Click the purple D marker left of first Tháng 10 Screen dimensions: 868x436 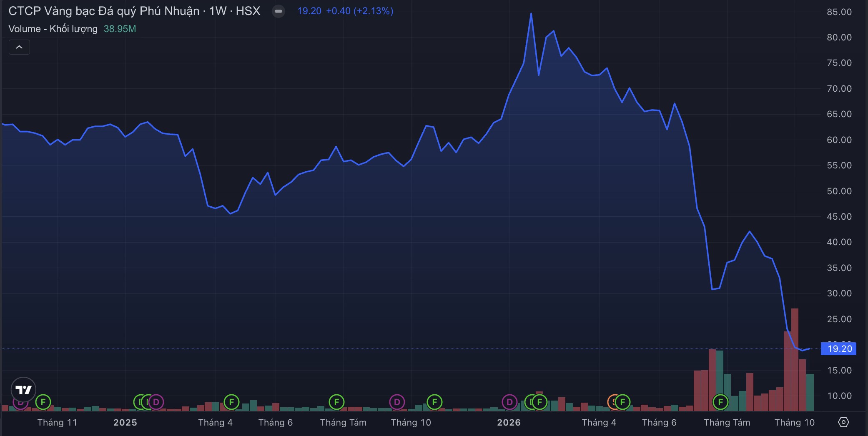pos(397,402)
